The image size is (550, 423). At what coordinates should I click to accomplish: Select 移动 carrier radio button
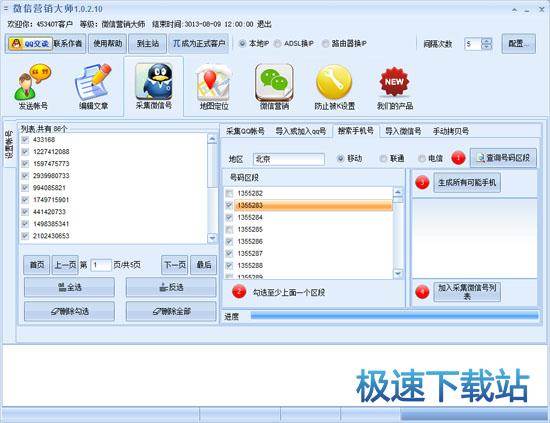coord(340,159)
